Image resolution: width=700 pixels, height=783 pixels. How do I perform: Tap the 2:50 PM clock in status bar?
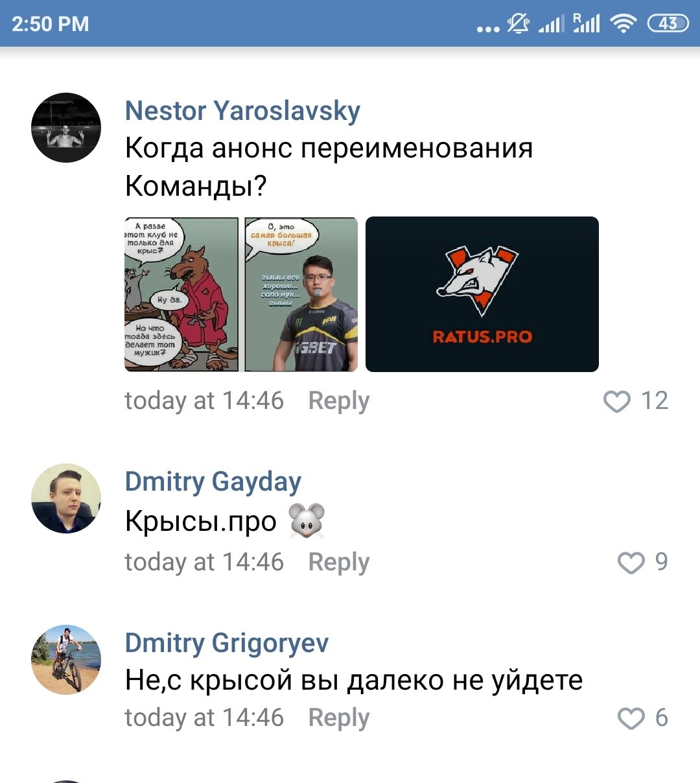[51, 24]
